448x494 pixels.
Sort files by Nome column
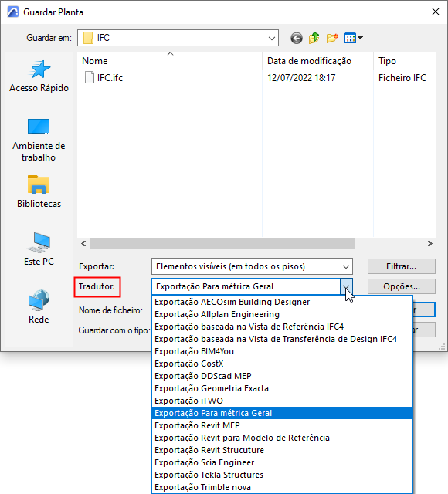point(170,61)
